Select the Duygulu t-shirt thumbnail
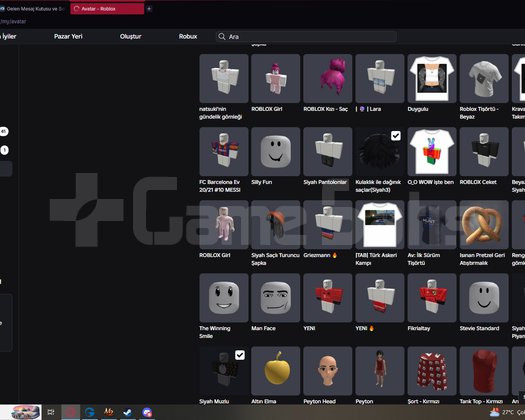525x420 pixels. 432,78
